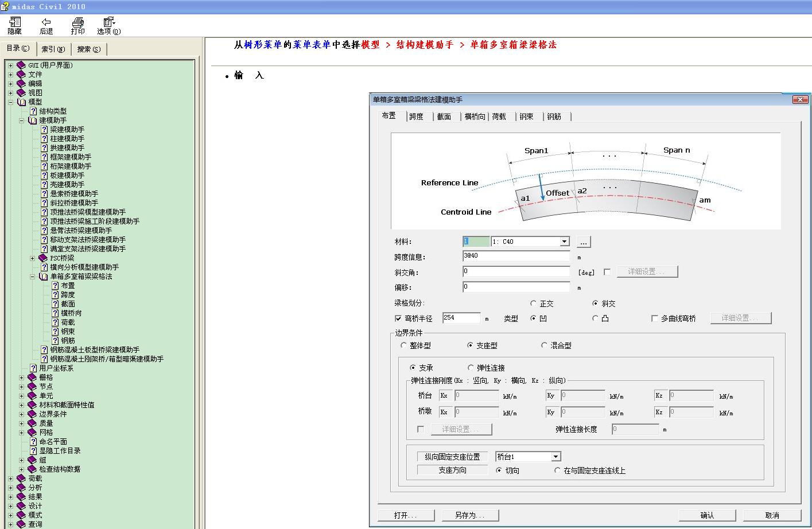Click the help page icon for 悬索桥建模助手
Viewport: 812px width, 529px height.
coord(44,193)
